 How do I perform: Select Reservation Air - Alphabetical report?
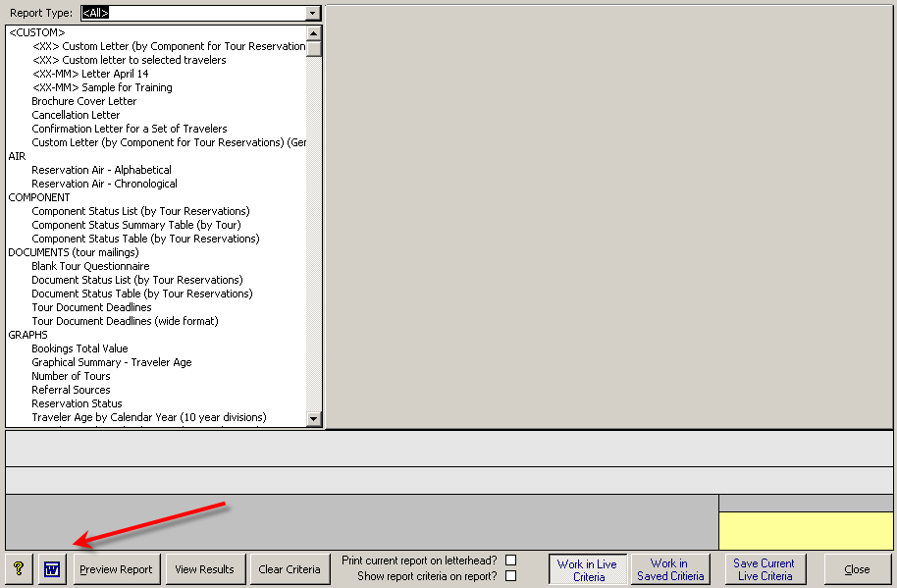(101, 170)
